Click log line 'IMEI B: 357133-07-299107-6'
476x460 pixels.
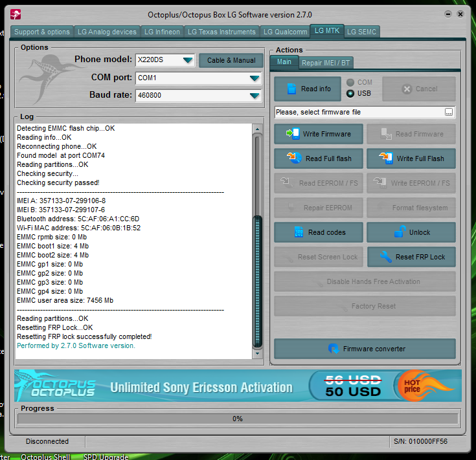tap(61, 210)
